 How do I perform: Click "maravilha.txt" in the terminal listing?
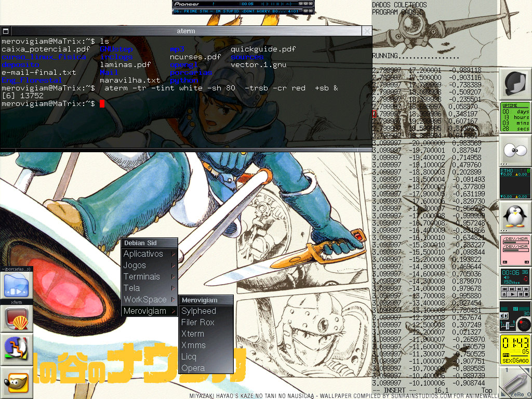coord(130,81)
